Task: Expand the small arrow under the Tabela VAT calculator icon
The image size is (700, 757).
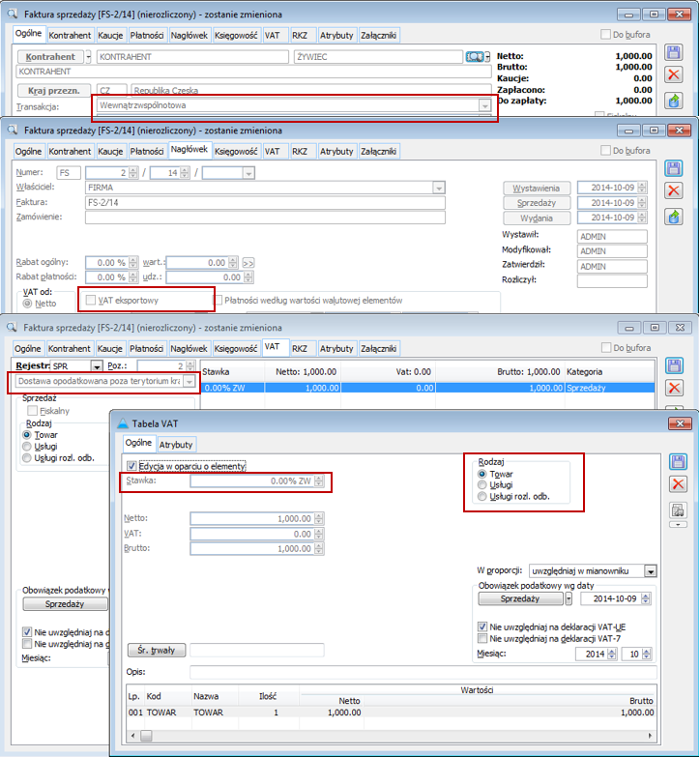Action: [x=678, y=524]
